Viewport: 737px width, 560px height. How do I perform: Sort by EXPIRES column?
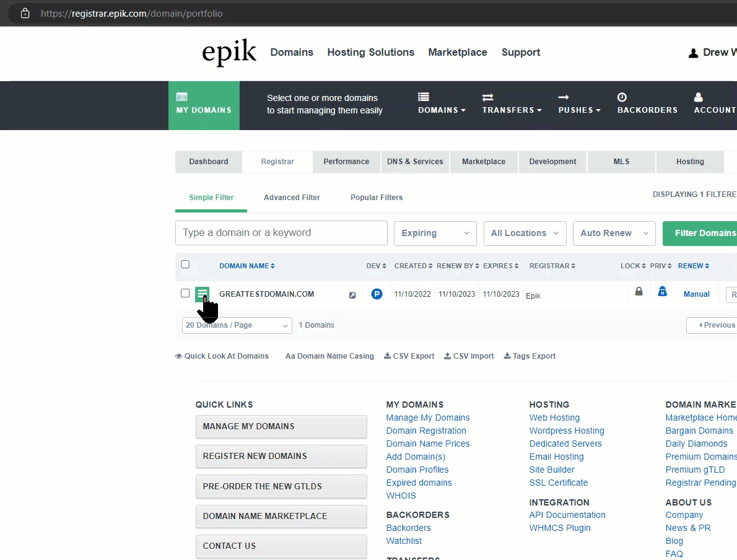click(x=500, y=266)
